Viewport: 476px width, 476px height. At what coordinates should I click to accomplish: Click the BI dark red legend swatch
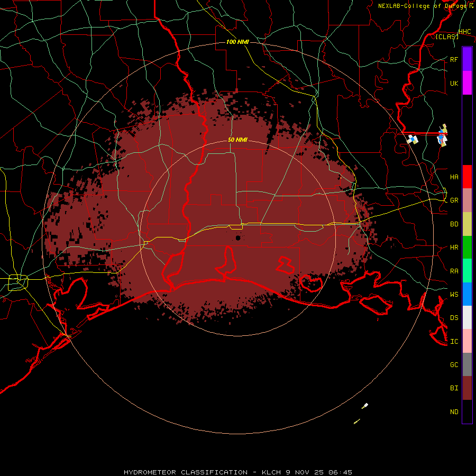point(467,388)
